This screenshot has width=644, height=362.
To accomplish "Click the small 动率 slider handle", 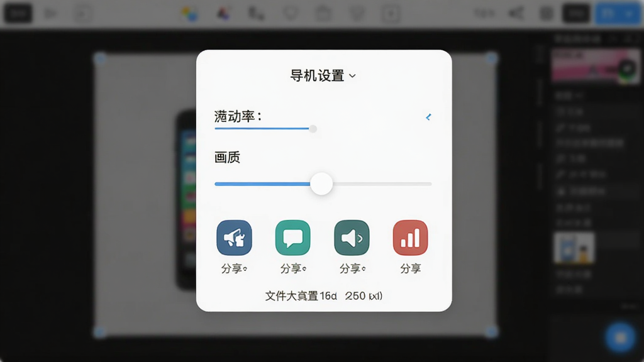I will pos(313,129).
